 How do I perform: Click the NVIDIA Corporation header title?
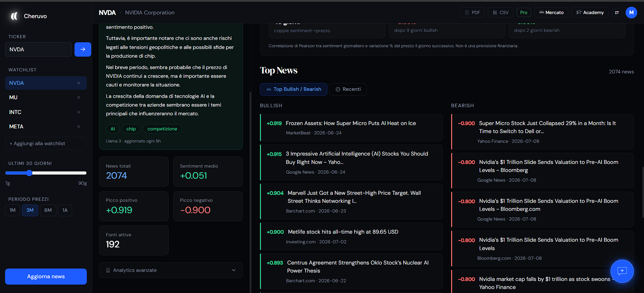(x=150, y=13)
